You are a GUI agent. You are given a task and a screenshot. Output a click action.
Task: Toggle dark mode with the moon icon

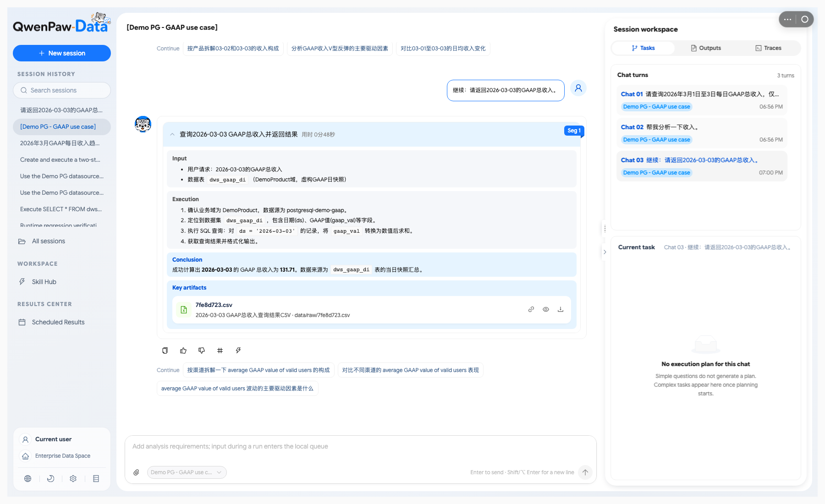[x=51, y=478]
